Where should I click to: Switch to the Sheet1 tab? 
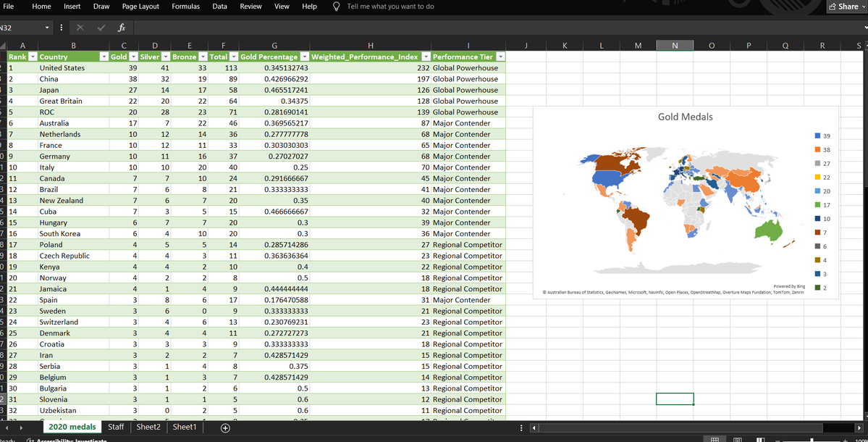click(185, 427)
